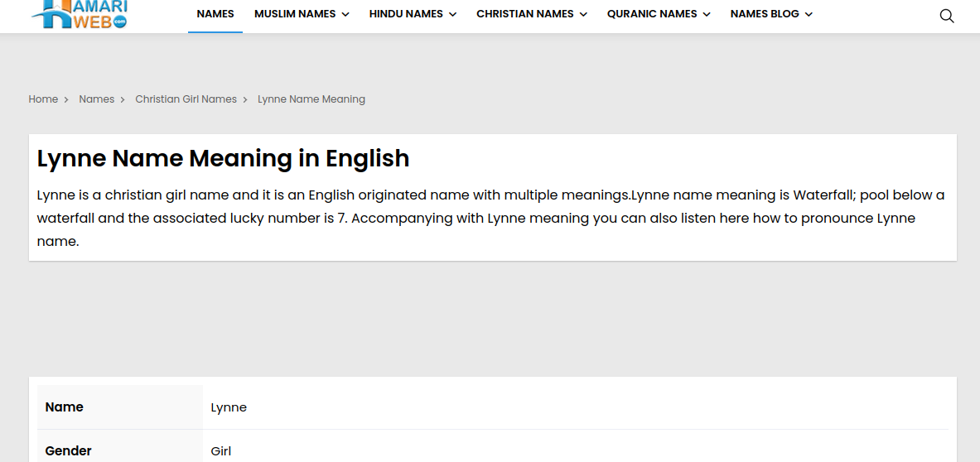The height and width of the screenshot is (462, 980).
Task: Expand the QURANIC NAMES menu
Action: 659,14
